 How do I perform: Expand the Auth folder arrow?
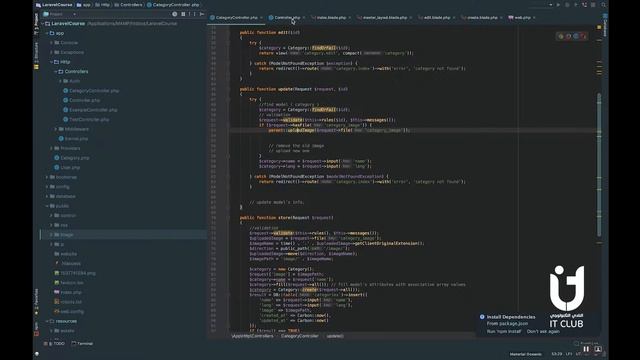(60, 81)
